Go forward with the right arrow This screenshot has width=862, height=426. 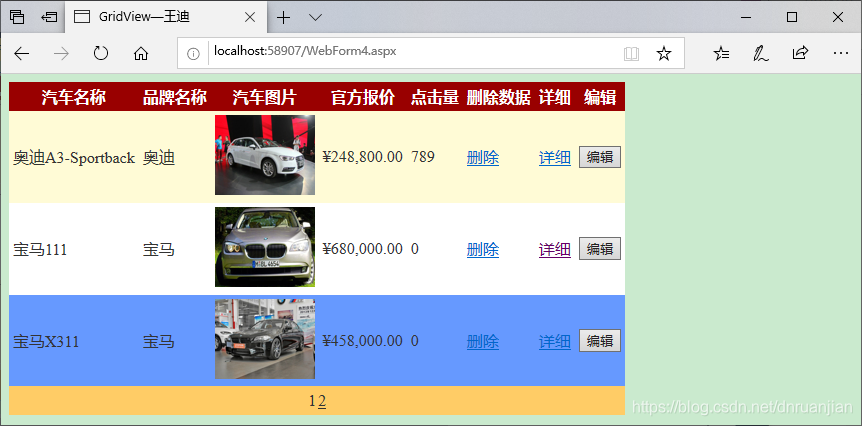[61, 53]
